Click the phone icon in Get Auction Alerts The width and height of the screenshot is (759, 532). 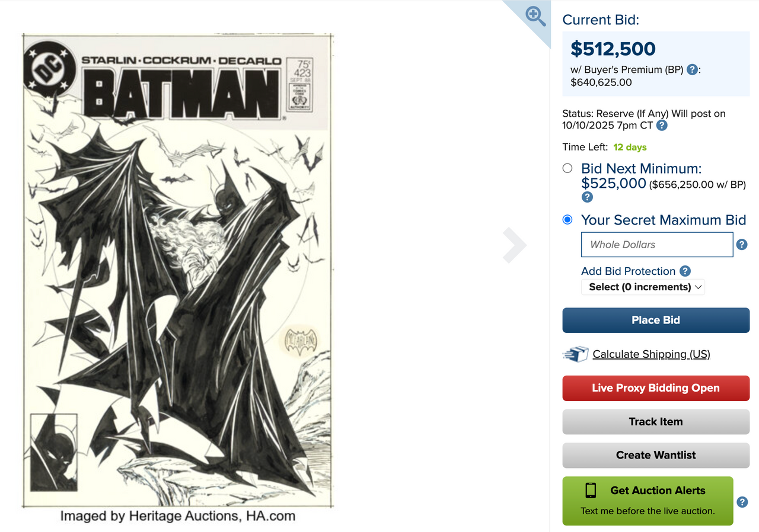click(591, 491)
